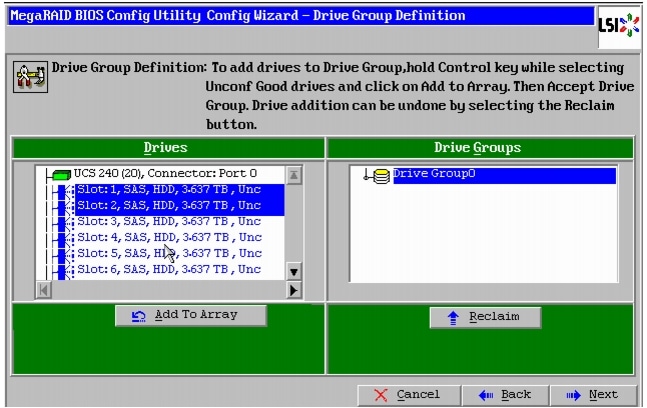Cancel the configuration wizard
The image size is (647, 408).
pos(409,395)
